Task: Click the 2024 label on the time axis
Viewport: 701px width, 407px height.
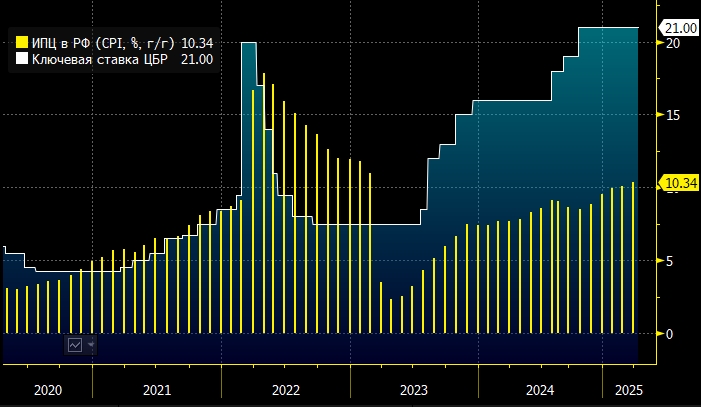Action: point(540,391)
